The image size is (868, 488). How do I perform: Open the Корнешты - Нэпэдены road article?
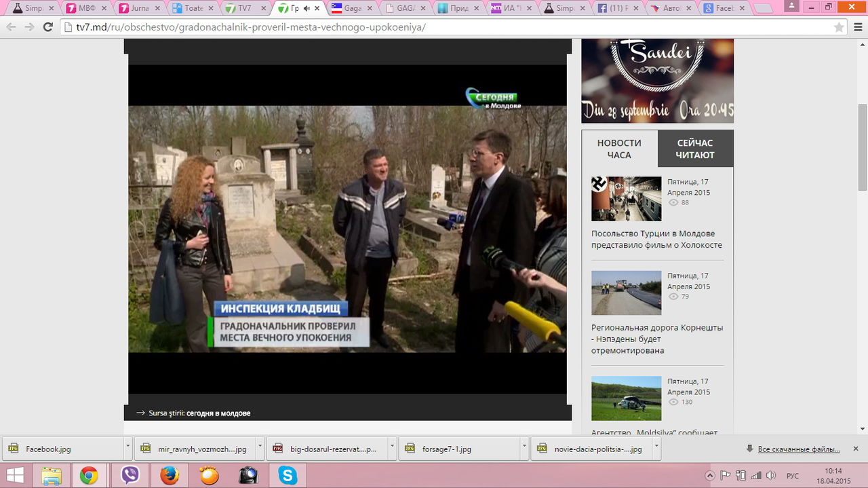pyautogui.click(x=657, y=339)
